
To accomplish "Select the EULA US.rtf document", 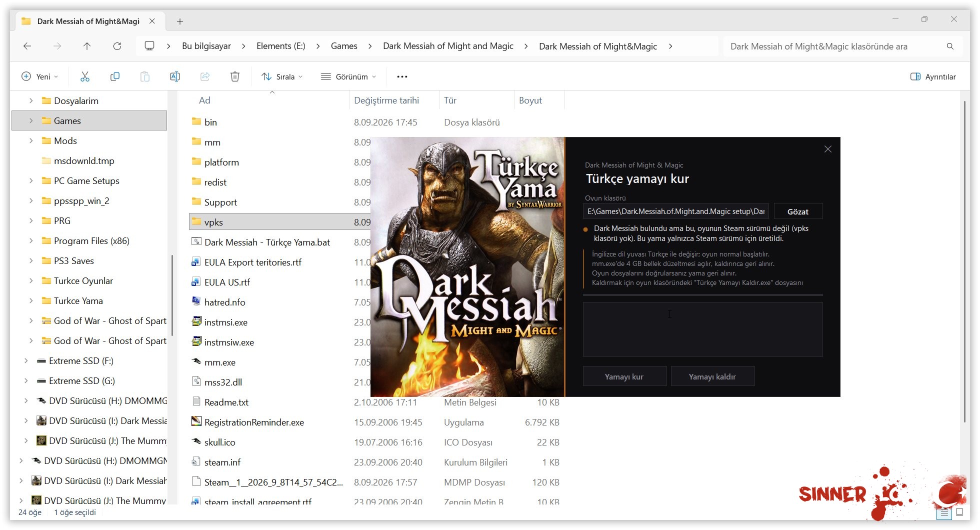I will 227,282.
